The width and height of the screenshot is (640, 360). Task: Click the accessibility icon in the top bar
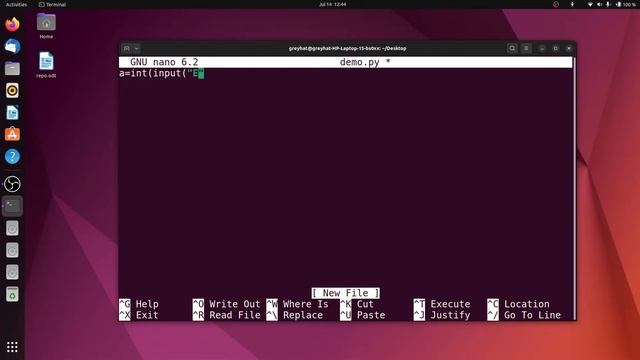[x=572, y=4]
